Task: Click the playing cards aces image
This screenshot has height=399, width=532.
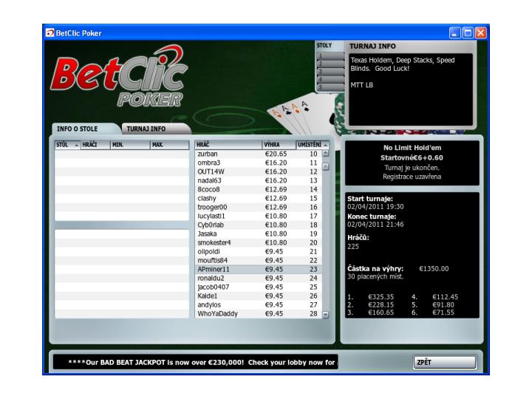Action: click(290, 112)
